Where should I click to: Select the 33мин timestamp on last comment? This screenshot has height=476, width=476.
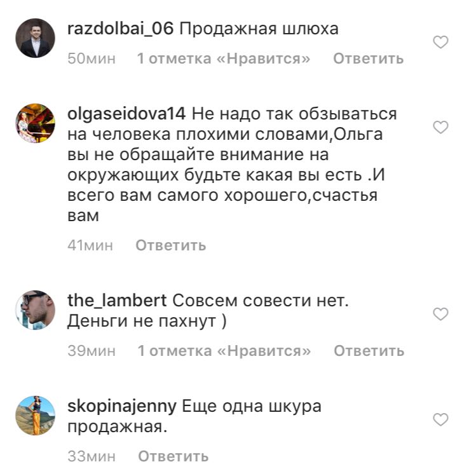pyautogui.click(x=92, y=456)
